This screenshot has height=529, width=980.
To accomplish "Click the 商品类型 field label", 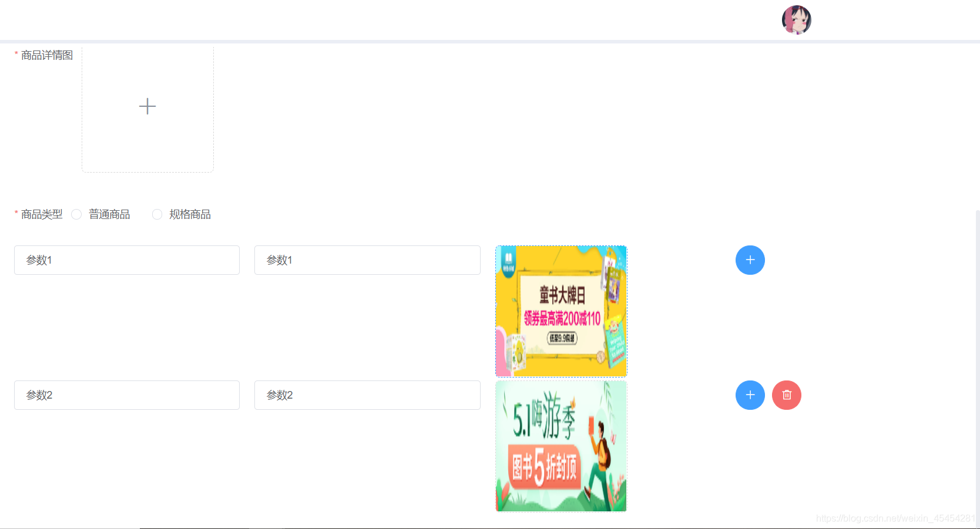I will (42, 214).
